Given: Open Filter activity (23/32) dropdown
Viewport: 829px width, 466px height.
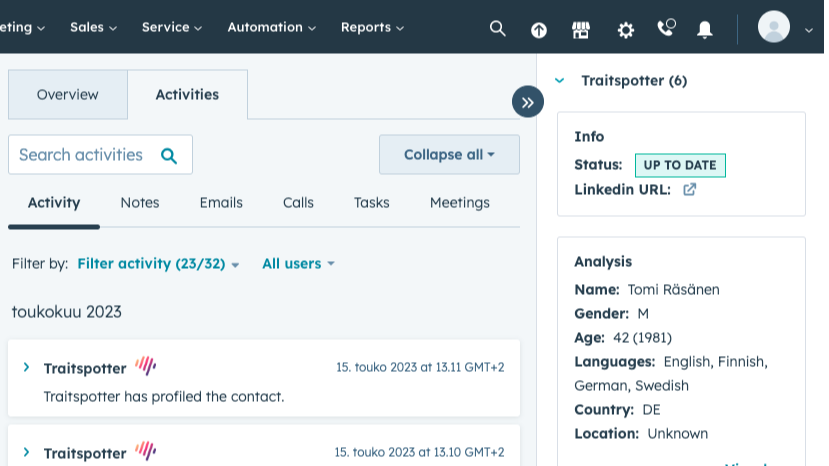Looking at the screenshot, I should (158, 264).
